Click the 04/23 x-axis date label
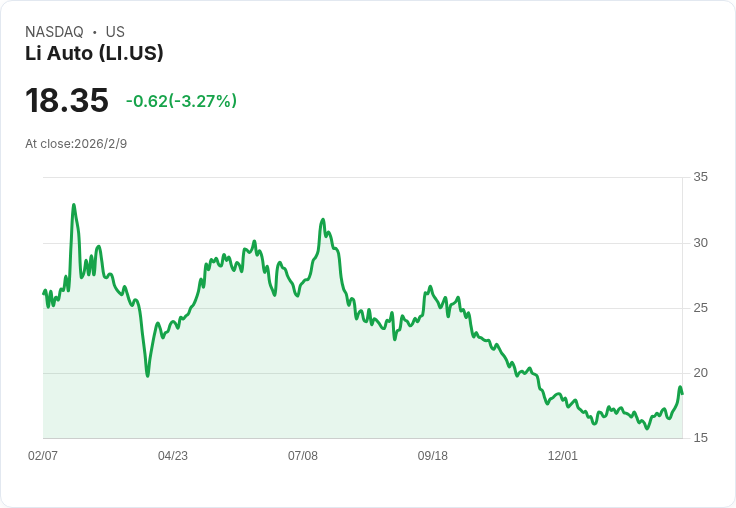Viewport: 736px width, 508px height. (173, 455)
